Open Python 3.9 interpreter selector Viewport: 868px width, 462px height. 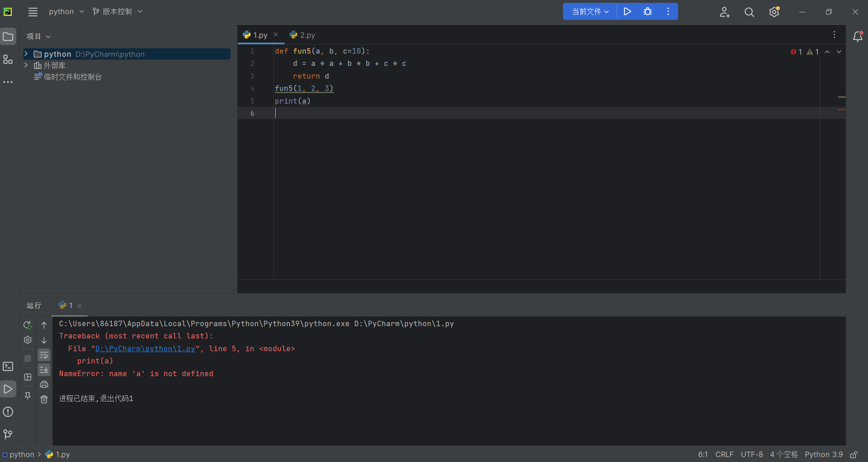point(823,454)
